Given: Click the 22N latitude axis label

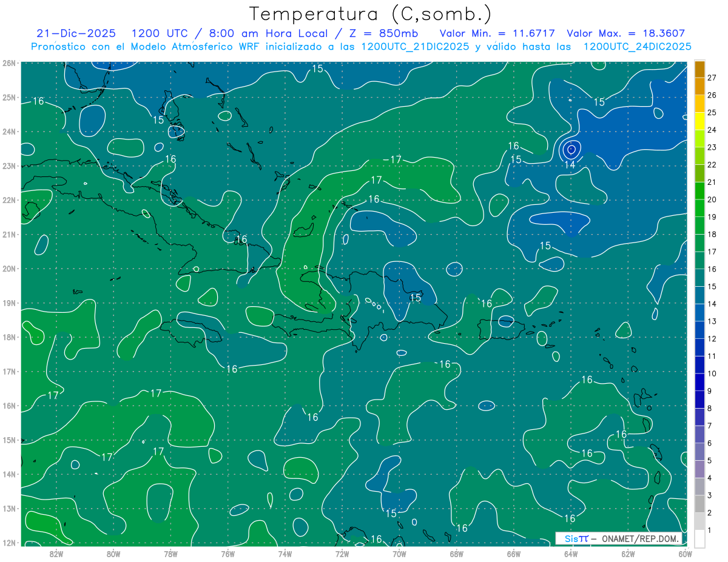Looking at the screenshot, I should (8, 200).
